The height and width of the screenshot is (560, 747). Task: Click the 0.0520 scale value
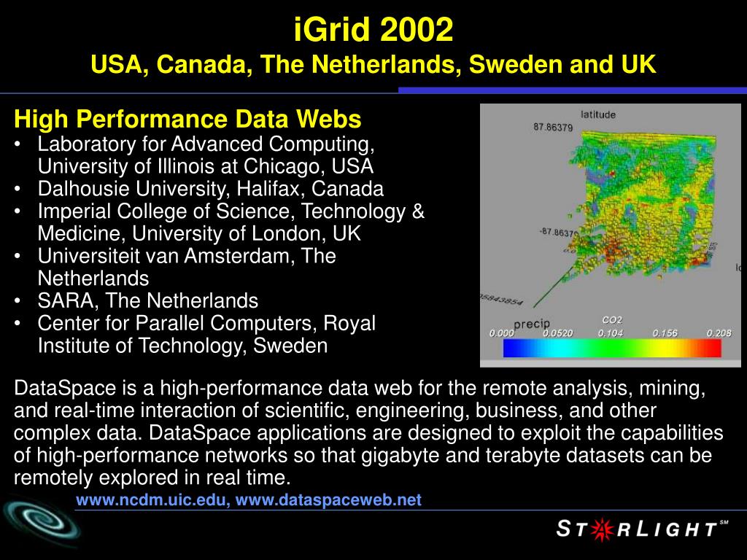pos(558,332)
